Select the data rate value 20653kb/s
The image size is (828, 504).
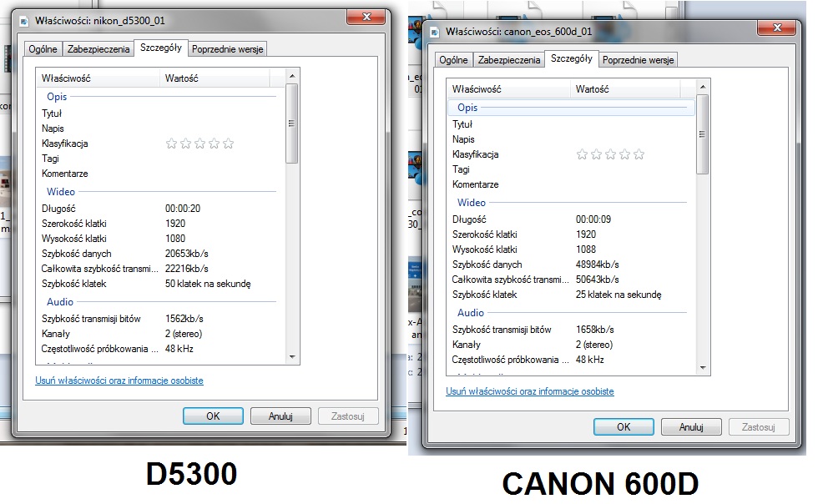[187, 254]
